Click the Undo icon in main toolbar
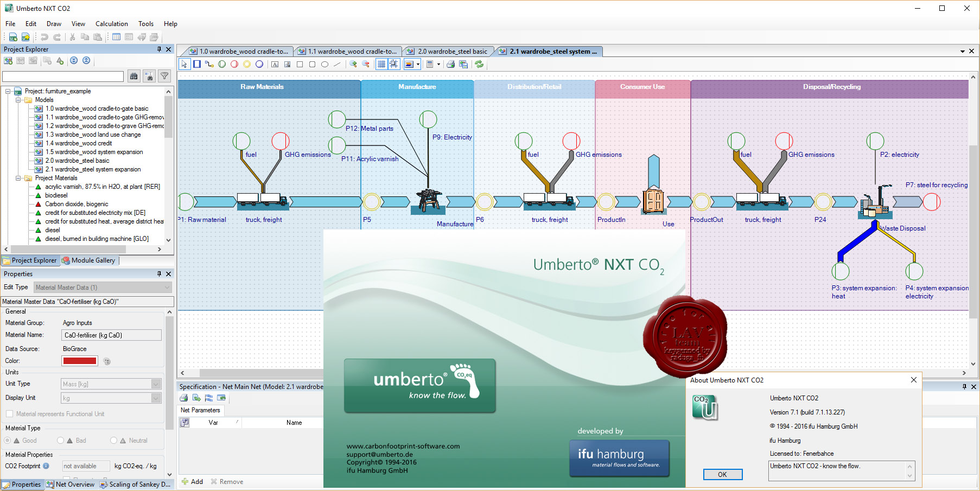980x491 pixels. [44, 37]
